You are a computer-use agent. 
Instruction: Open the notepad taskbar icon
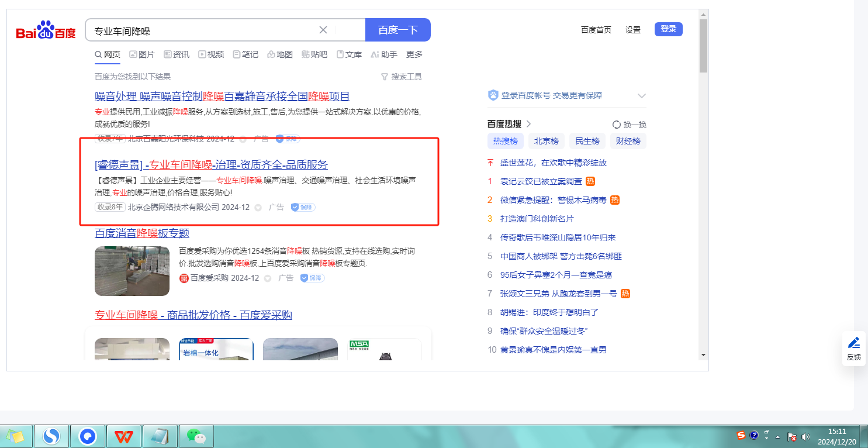click(160, 436)
